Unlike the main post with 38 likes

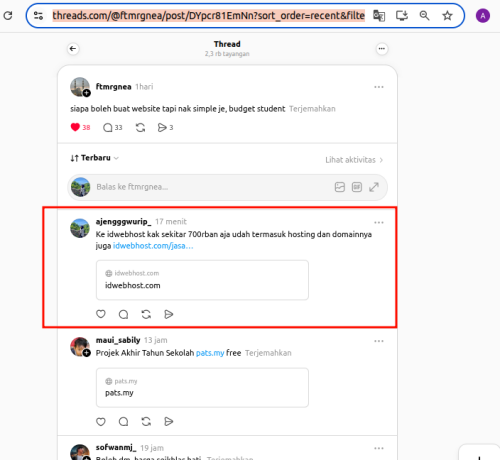tap(75, 127)
